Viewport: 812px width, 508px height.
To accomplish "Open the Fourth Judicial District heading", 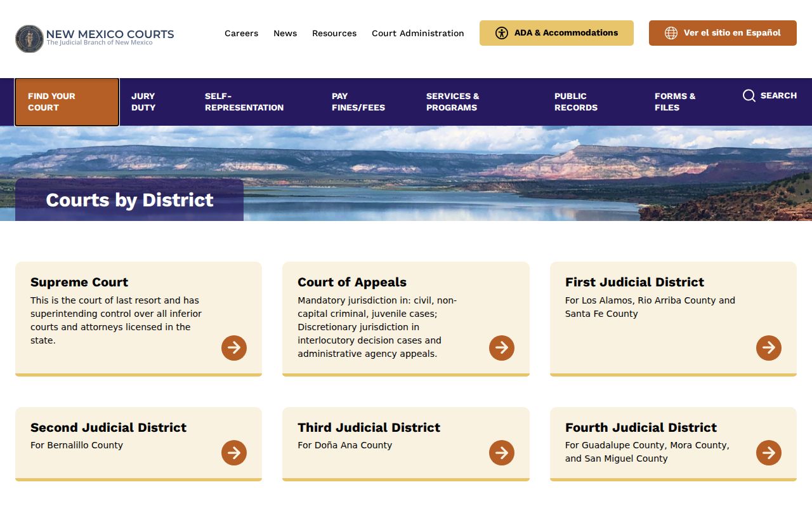I will tap(641, 428).
